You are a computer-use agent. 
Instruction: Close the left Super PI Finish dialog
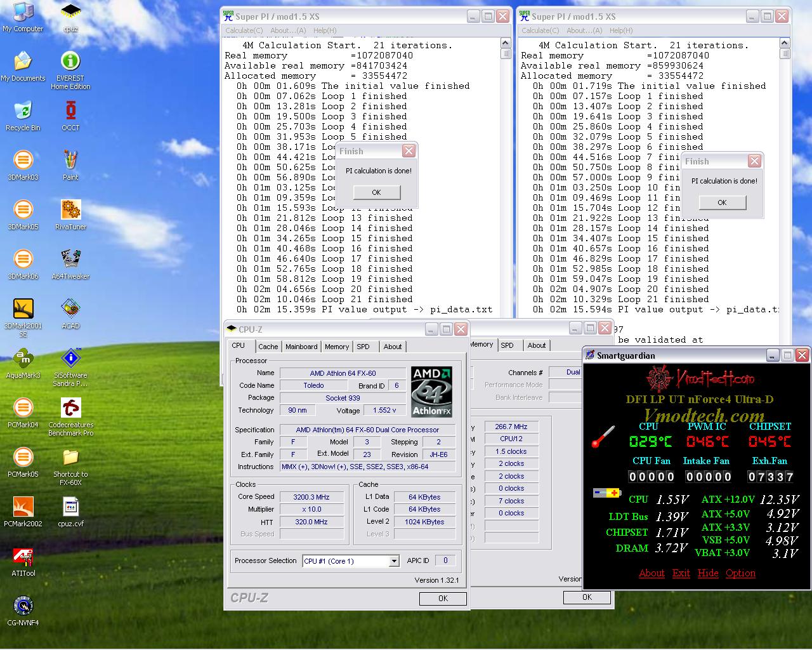(x=409, y=151)
